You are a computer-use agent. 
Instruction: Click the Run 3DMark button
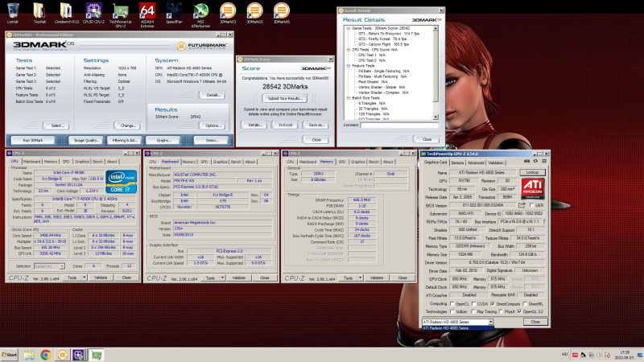tap(33, 140)
